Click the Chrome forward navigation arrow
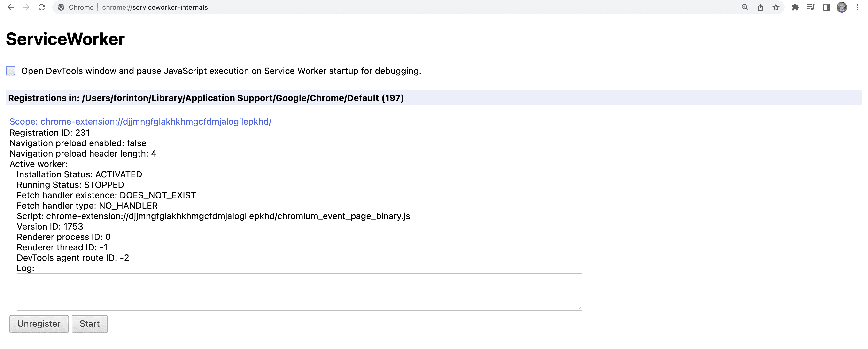This screenshot has height=349, width=868. 24,7
